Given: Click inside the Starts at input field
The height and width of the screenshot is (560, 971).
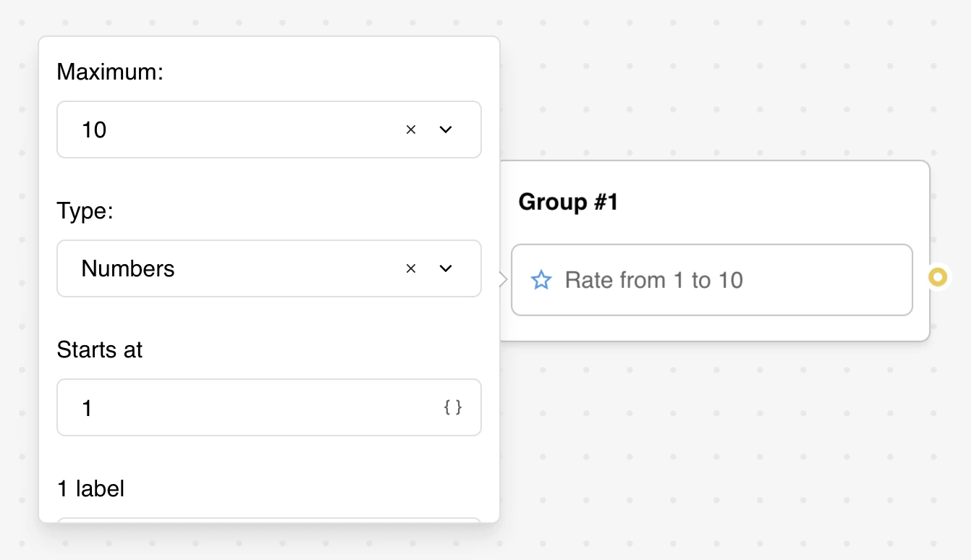Looking at the screenshot, I should [217, 407].
